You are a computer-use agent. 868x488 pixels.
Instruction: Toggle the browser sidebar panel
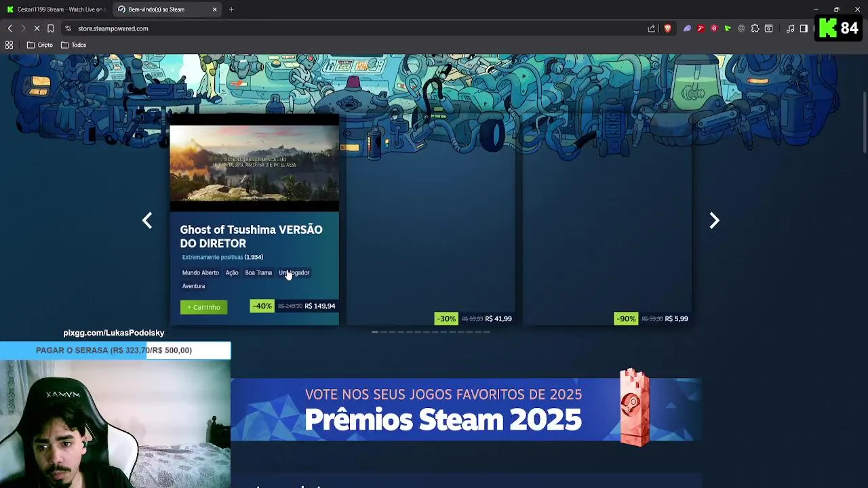(x=804, y=28)
